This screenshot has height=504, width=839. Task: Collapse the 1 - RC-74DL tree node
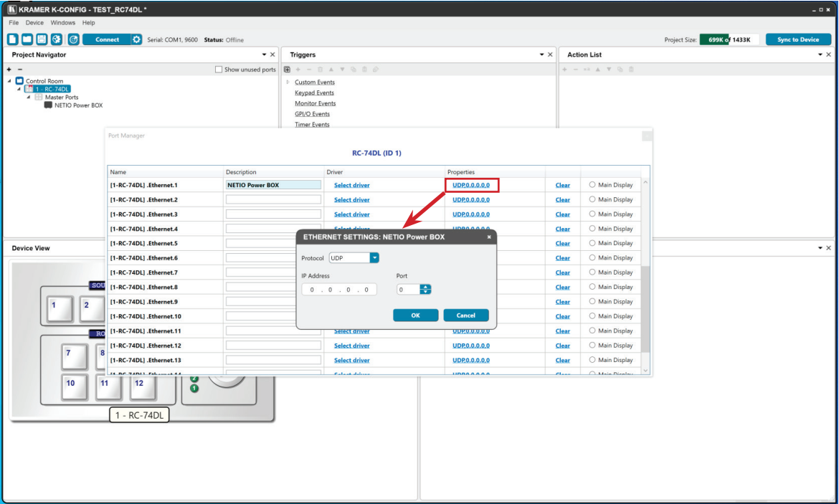(19, 90)
